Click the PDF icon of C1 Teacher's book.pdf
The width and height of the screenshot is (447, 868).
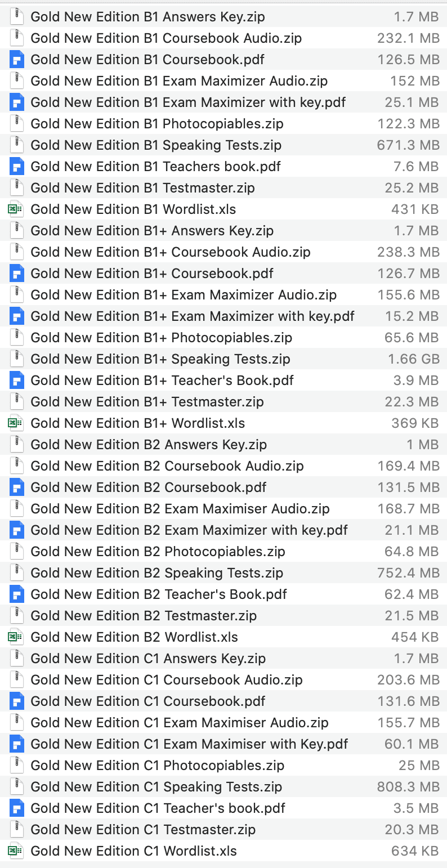(x=17, y=808)
